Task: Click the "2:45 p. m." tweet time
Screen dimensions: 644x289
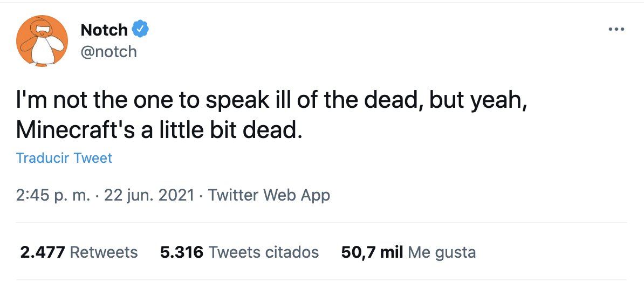Action: [x=53, y=195]
